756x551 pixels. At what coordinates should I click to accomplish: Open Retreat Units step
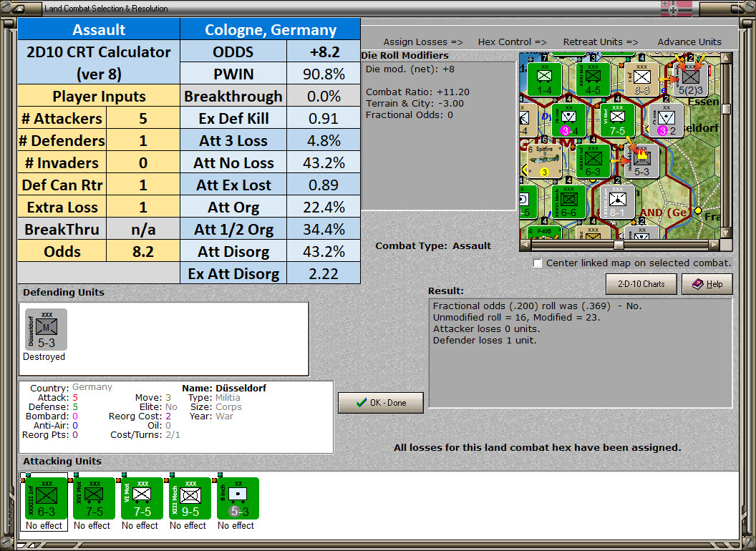pyautogui.click(x=600, y=42)
